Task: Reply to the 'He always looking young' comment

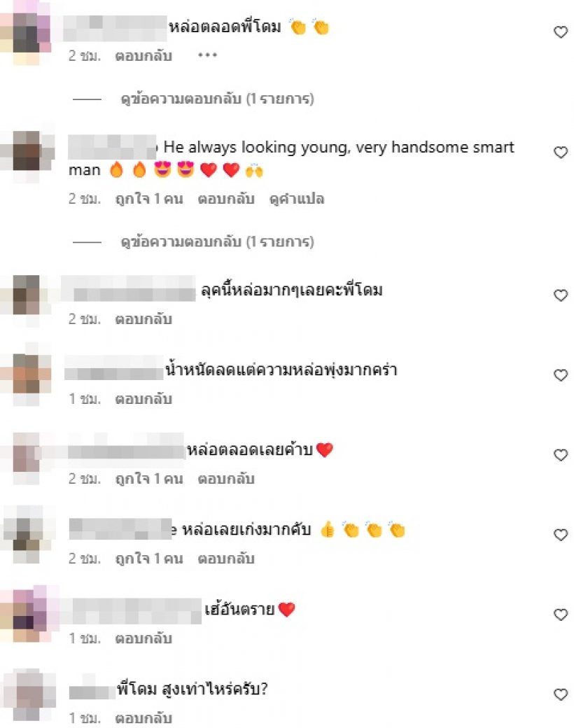Action: point(225,199)
